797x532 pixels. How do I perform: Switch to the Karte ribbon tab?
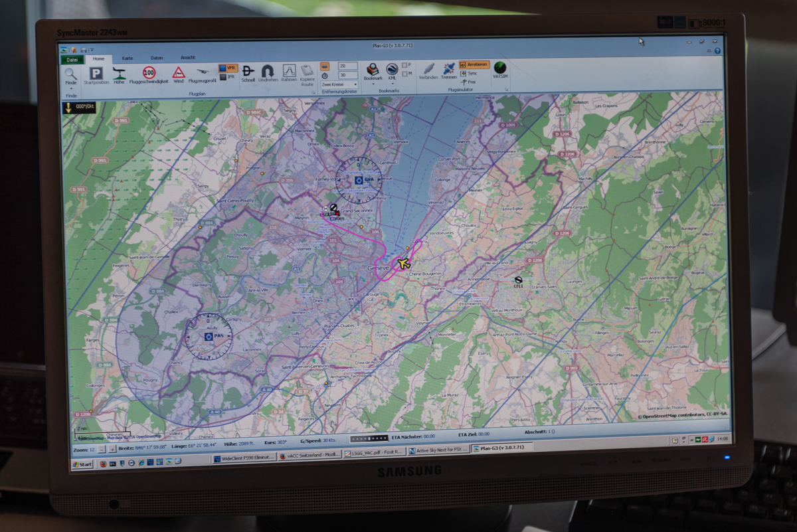(128, 58)
